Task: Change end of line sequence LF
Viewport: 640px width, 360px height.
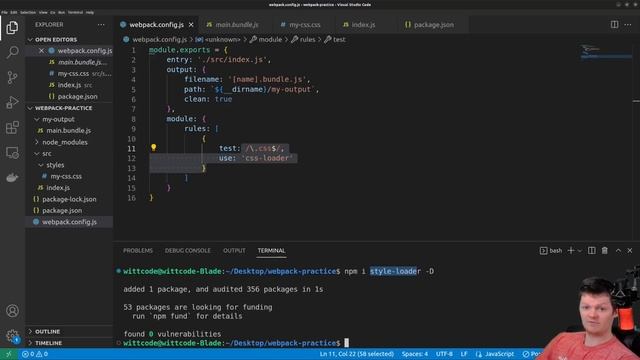Action: click(464, 354)
